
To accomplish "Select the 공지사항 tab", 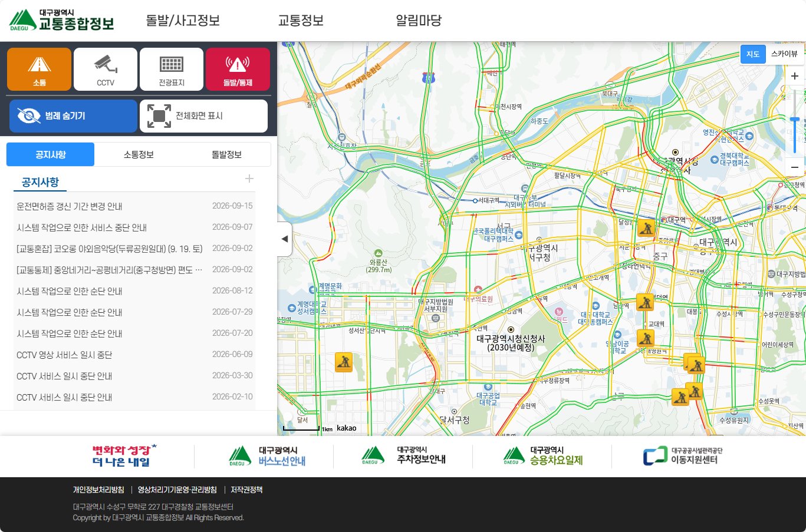I will [x=50, y=154].
